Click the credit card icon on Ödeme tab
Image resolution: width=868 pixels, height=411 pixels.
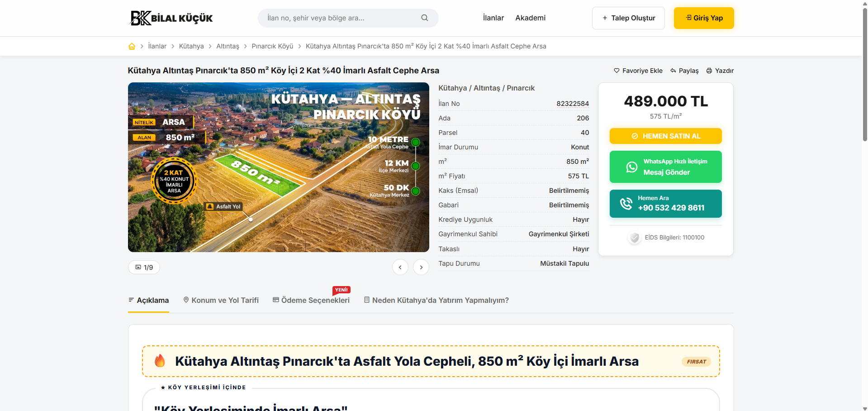point(275,300)
